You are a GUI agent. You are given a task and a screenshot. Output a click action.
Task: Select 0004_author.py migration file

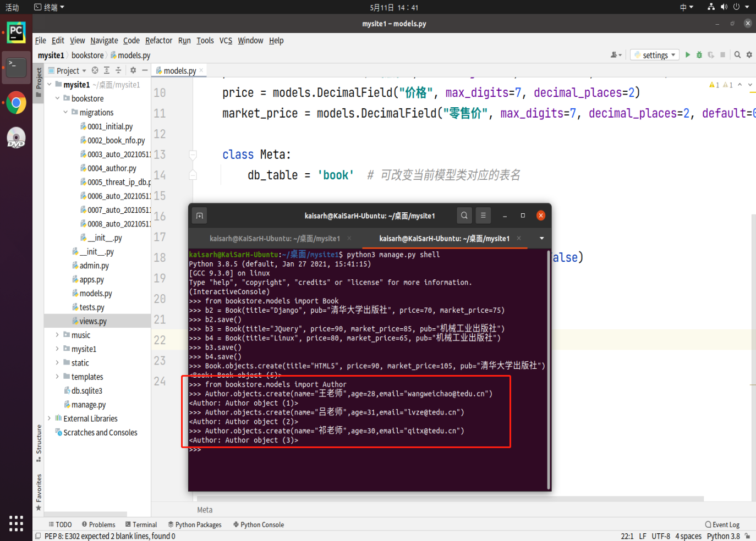(108, 168)
